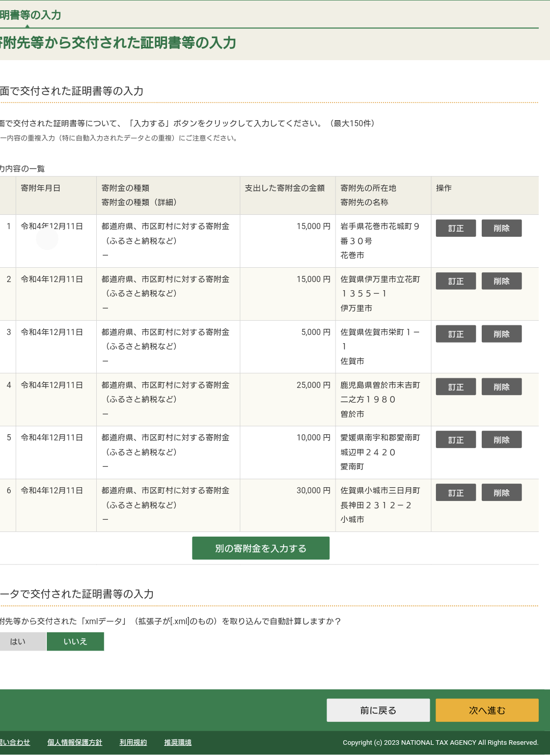This screenshot has height=756, width=550.
Task: Remove the 小城市 30,000 円 donation
Action: coord(501,493)
